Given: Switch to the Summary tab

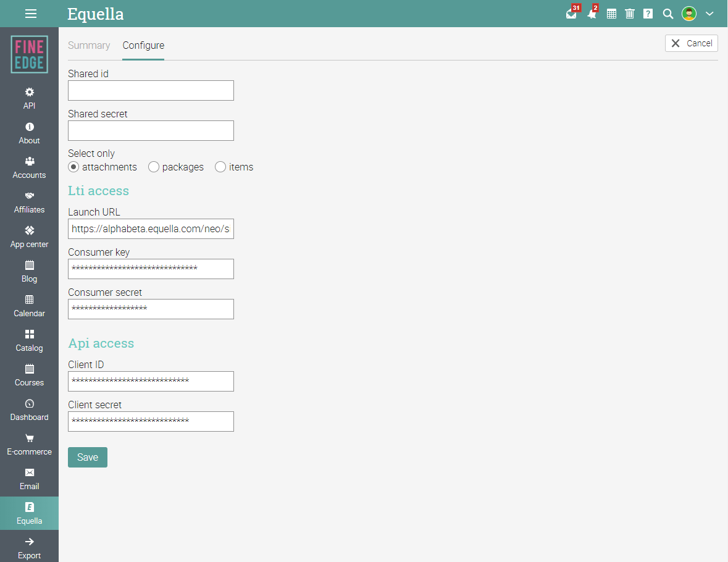Looking at the screenshot, I should tap(89, 46).
